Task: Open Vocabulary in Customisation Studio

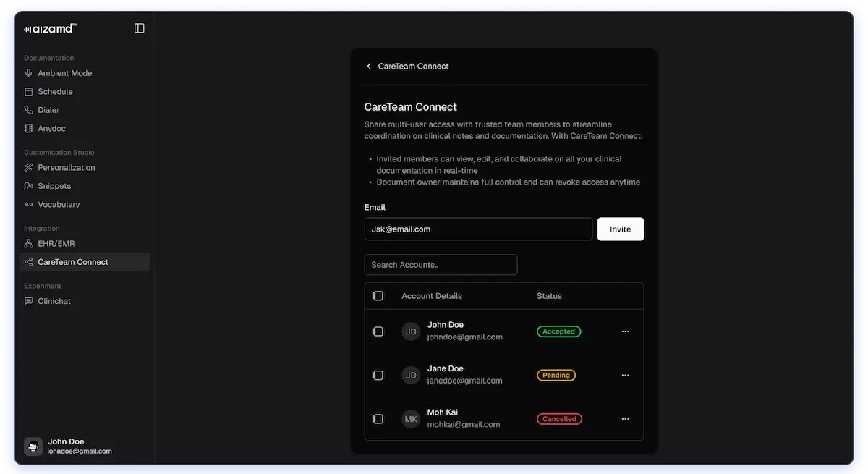Action: [x=85, y=205]
